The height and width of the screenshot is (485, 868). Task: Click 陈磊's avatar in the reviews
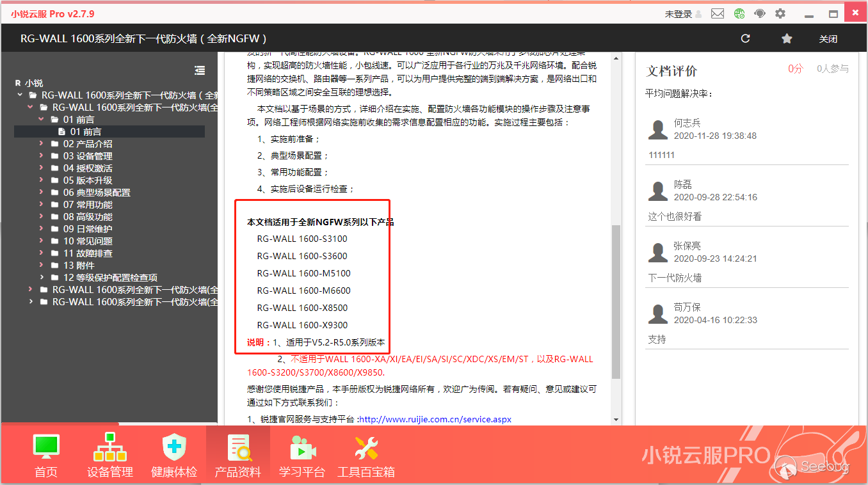coord(658,191)
